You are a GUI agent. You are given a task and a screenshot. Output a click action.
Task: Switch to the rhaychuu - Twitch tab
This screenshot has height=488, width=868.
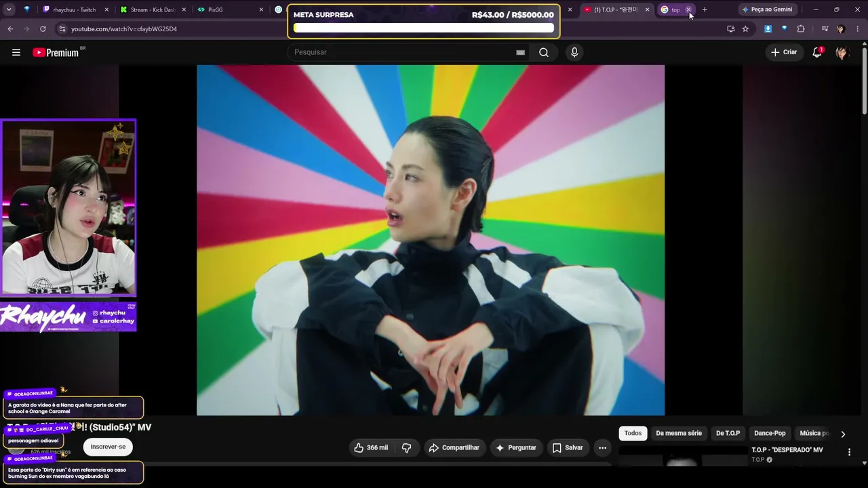[75, 9]
